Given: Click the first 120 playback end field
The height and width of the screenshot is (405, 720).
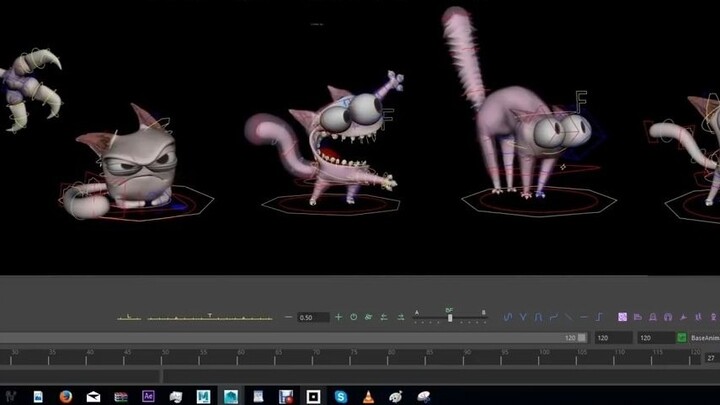Looking at the screenshot, I should click(x=613, y=338).
